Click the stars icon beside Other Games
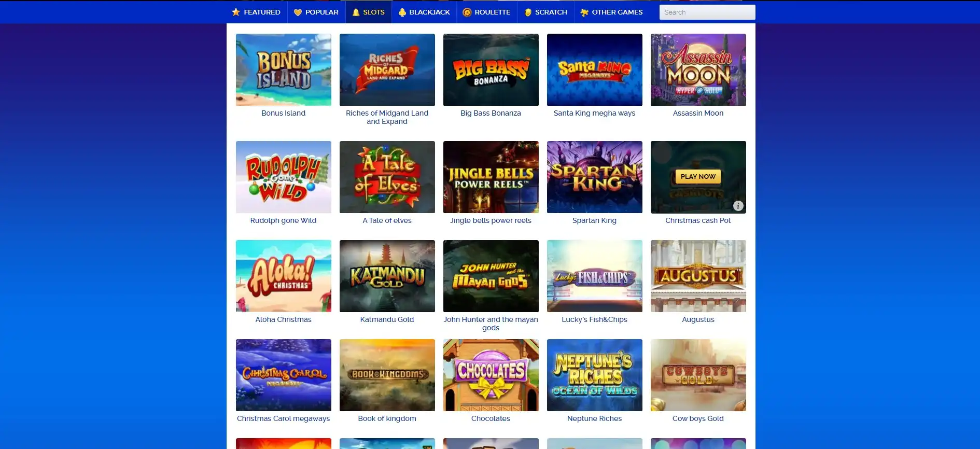980x449 pixels. point(584,12)
